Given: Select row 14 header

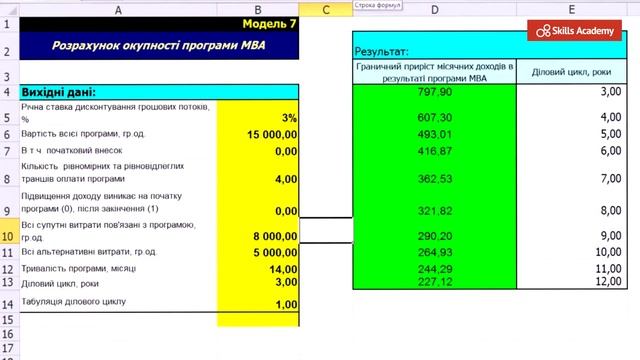Looking at the screenshot, I should click(9, 301).
